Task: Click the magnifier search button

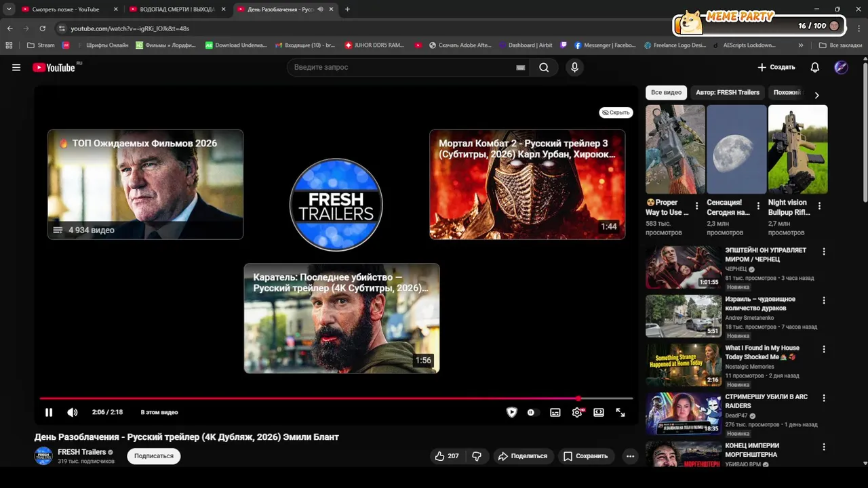Action: (544, 67)
